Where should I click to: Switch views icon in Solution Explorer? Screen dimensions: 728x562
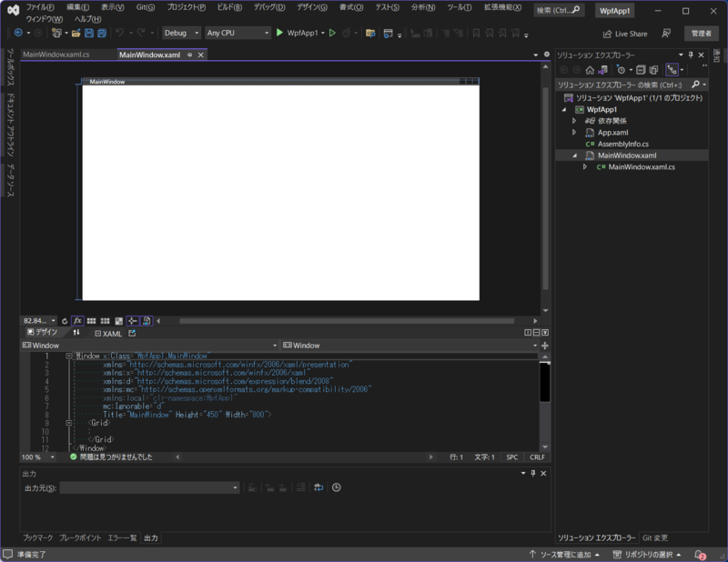pos(602,70)
